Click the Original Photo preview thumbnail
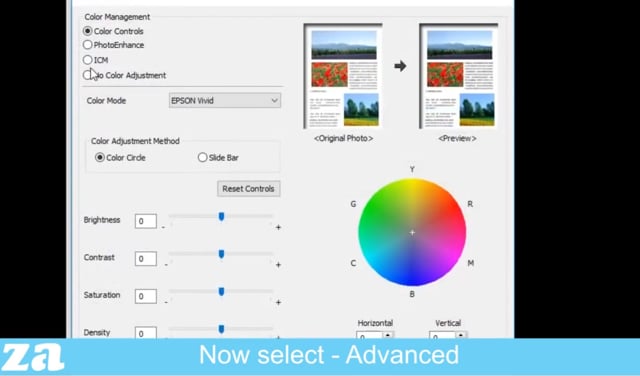The image size is (640, 376). pyautogui.click(x=343, y=76)
